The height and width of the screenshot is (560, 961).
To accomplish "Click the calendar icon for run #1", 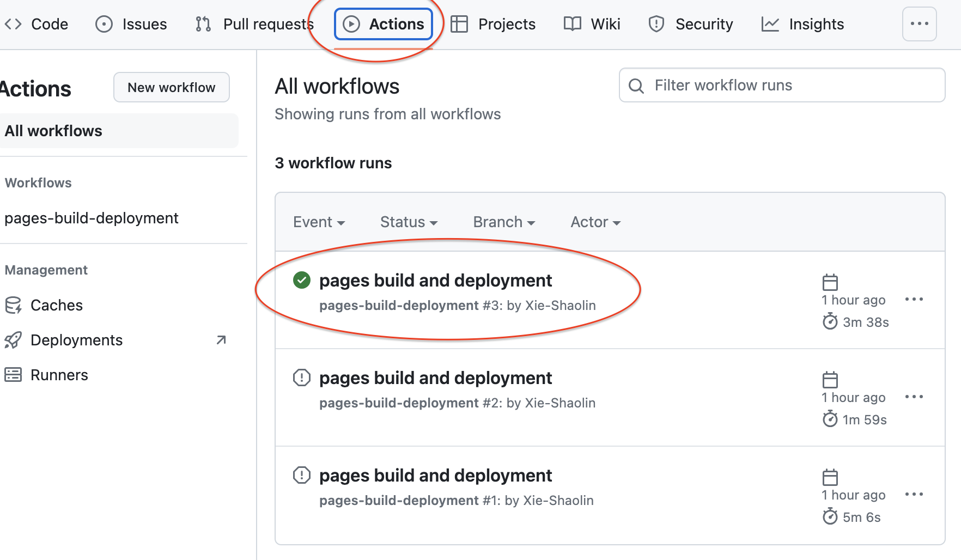I will [x=830, y=477].
